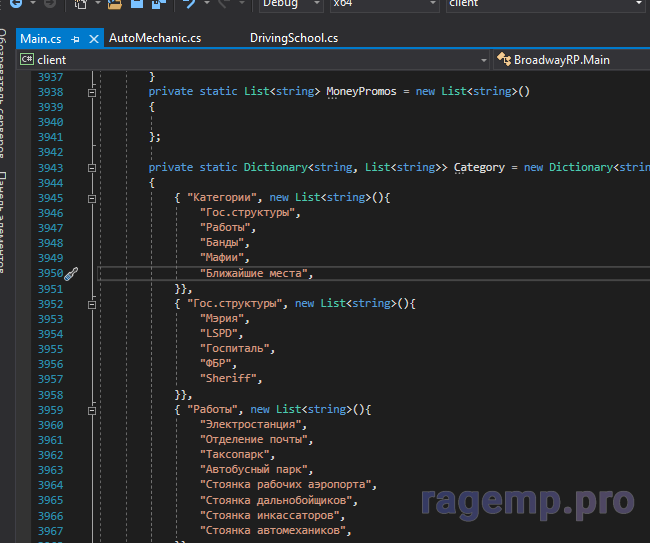This screenshot has height=543, width=650.
Task: Click the Open File folder icon in the toolbar
Action: 115,5
